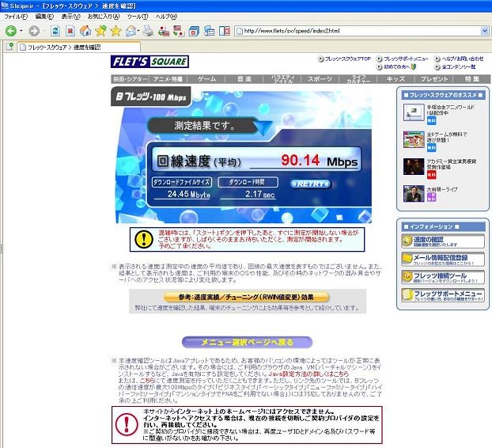Viewport: 492px width, 448px height.
Task: Select バラエティ アイドル navigation tab
Action: 282,79
